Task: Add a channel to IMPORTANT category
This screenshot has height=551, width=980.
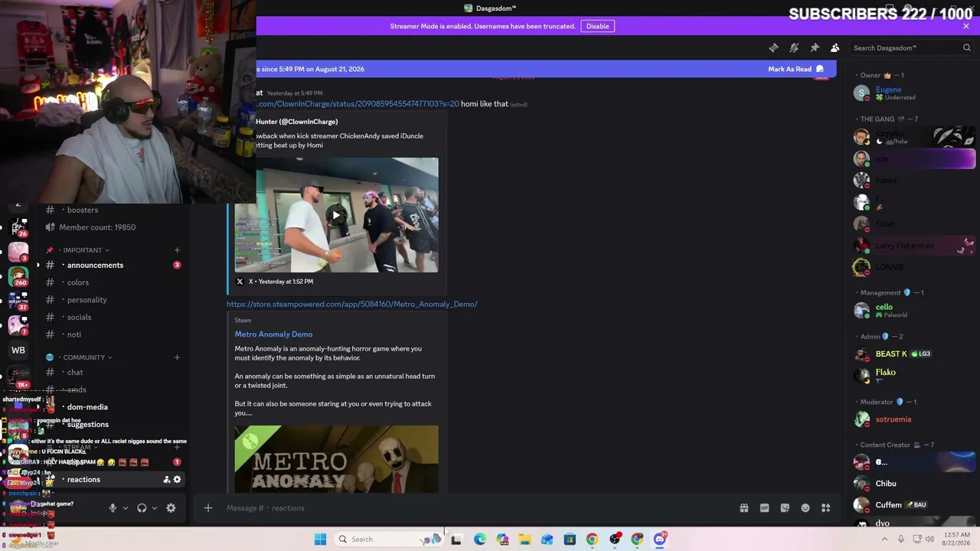Action: click(x=177, y=250)
